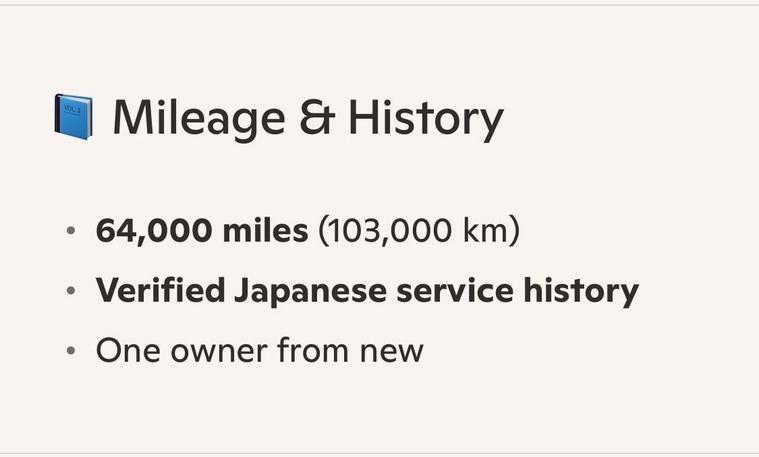This screenshot has width=759, height=457.
Task: Click the top horizontal divider line
Action: click(x=379, y=5)
